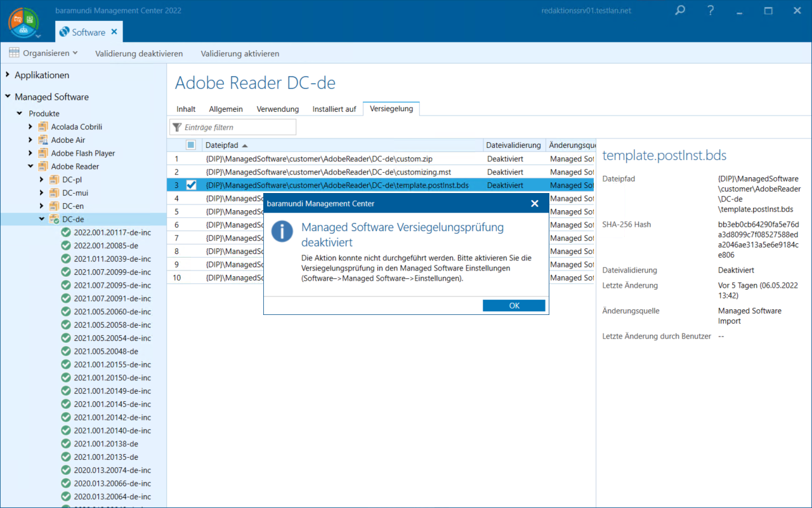Click the filter funnel icon
Viewport: 812px width, 508px height.
[x=177, y=127]
